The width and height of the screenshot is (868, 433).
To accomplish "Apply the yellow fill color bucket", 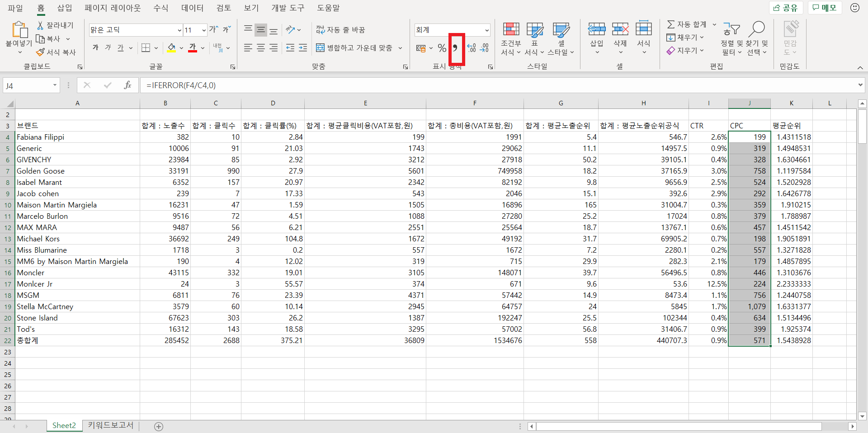I will (171, 47).
